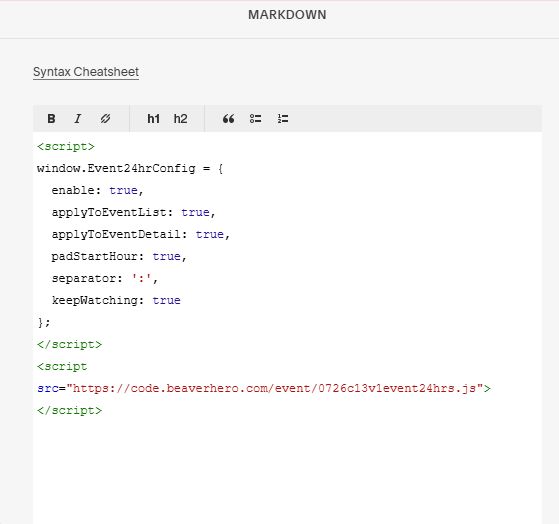Viewport: 559px width, 524px height.
Task: Open the Syntax Cheatsheet link
Action: [86, 72]
